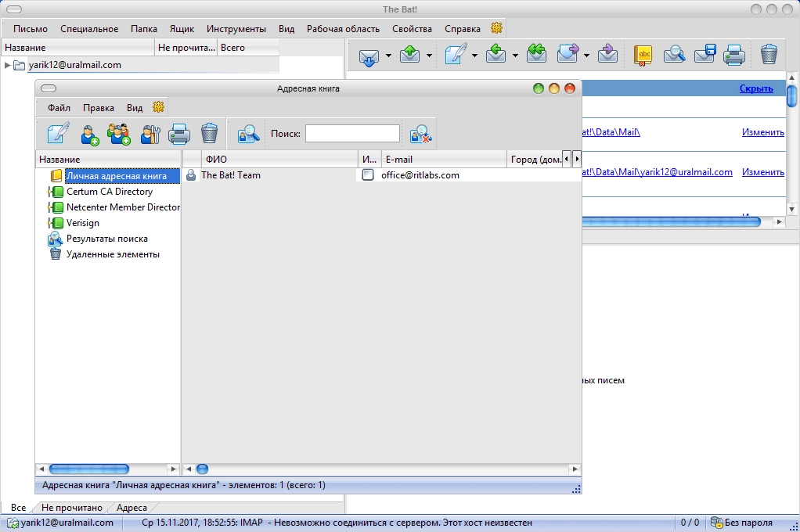Open the Вид menu of the Address Book
Viewport: 800px width, 532px height.
[135, 108]
